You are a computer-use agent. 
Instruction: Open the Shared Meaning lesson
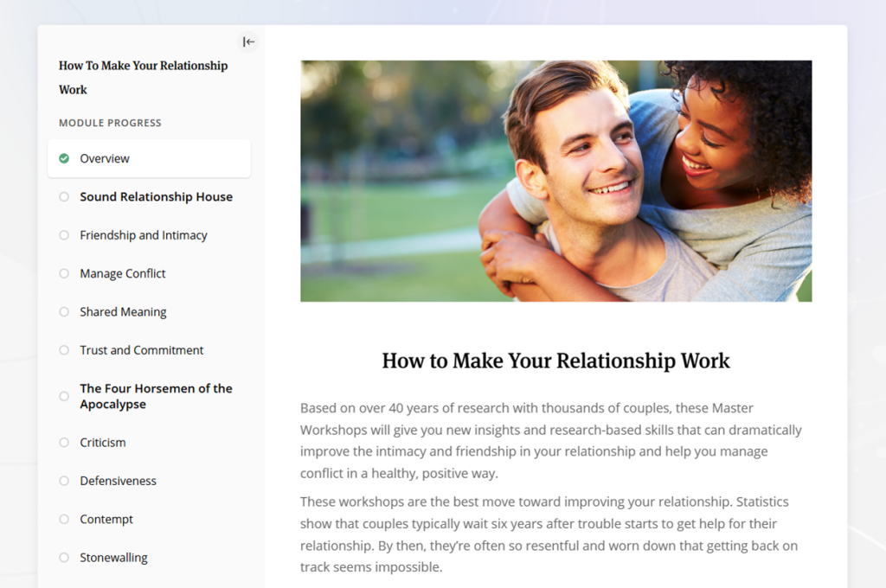[x=121, y=311]
